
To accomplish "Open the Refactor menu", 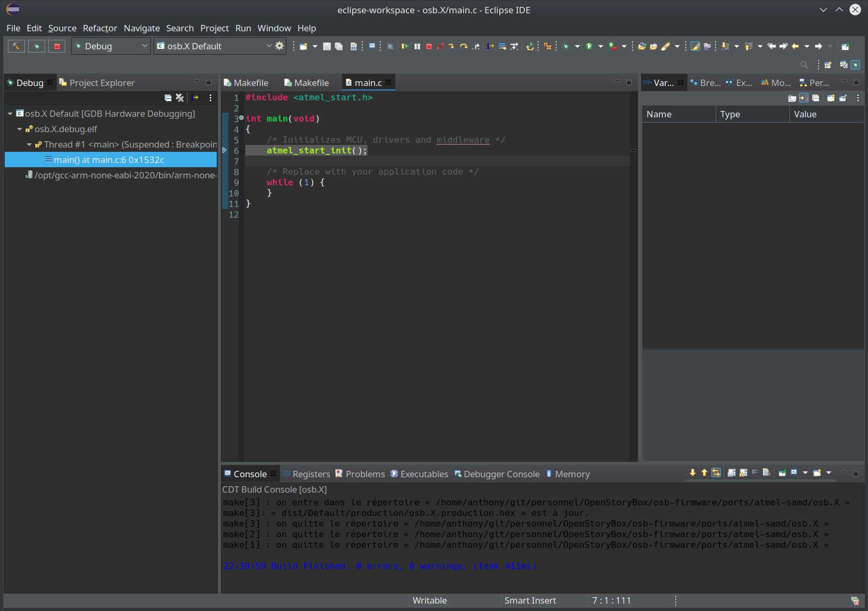I will [x=100, y=28].
